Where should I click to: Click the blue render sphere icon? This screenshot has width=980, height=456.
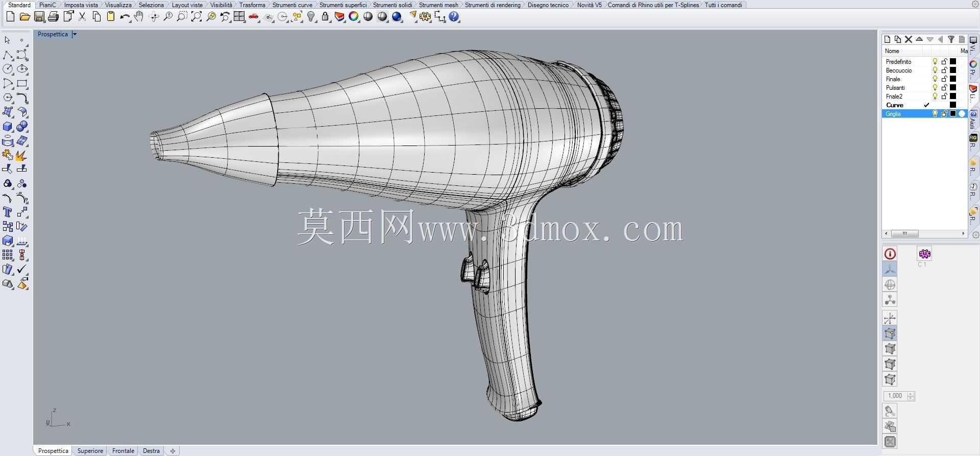397,17
